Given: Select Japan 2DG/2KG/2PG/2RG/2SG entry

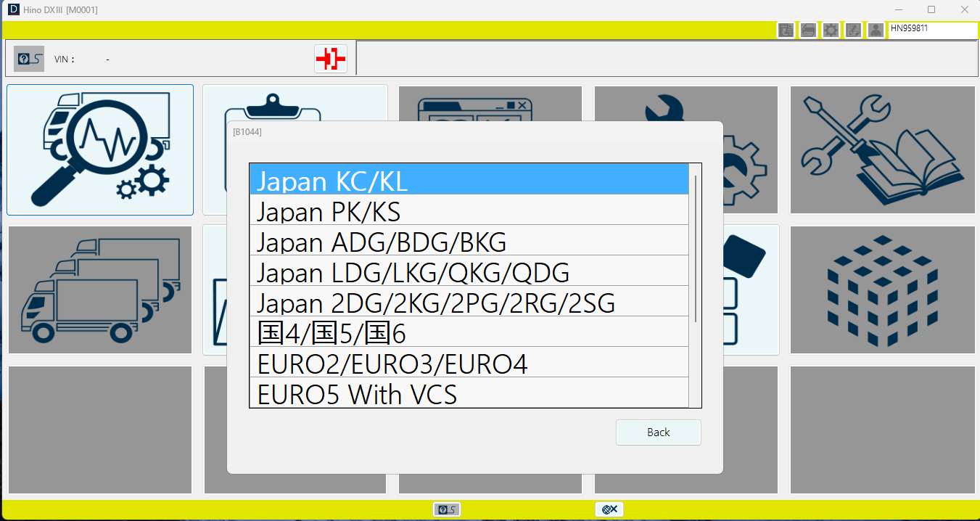Looking at the screenshot, I should (x=469, y=301).
